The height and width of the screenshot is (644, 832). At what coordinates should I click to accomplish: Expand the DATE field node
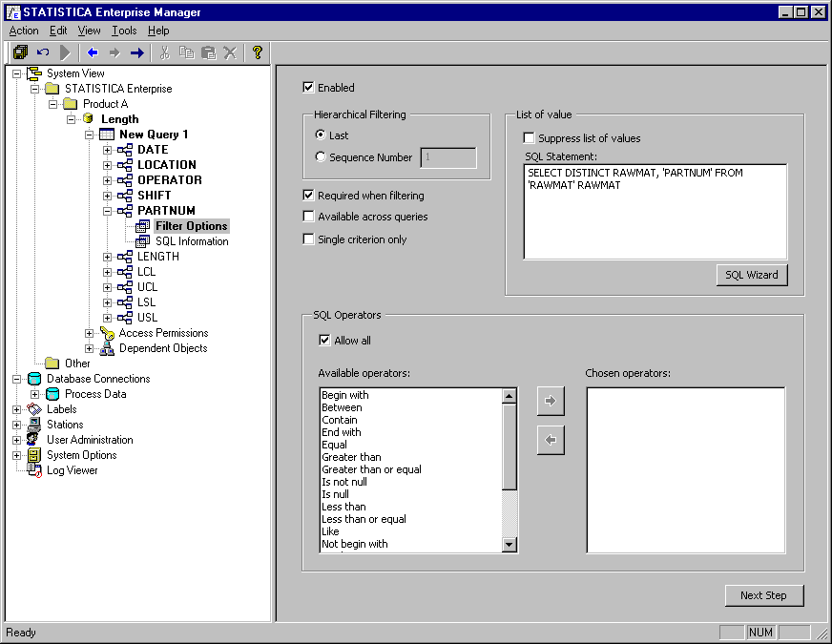(x=108, y=150)
